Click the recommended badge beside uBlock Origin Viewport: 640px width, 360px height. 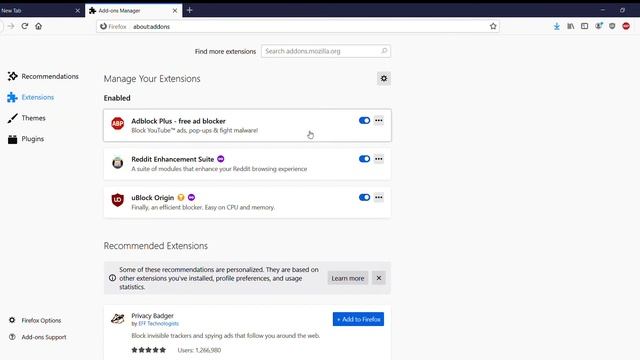(181, 198)
